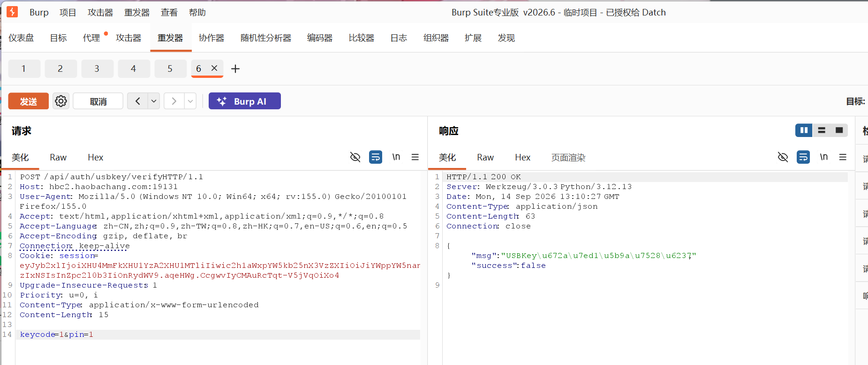Viewport: 868px width, 365px height.
Task: Close Repeater tab number 6
Action: [x=214, y=68]
